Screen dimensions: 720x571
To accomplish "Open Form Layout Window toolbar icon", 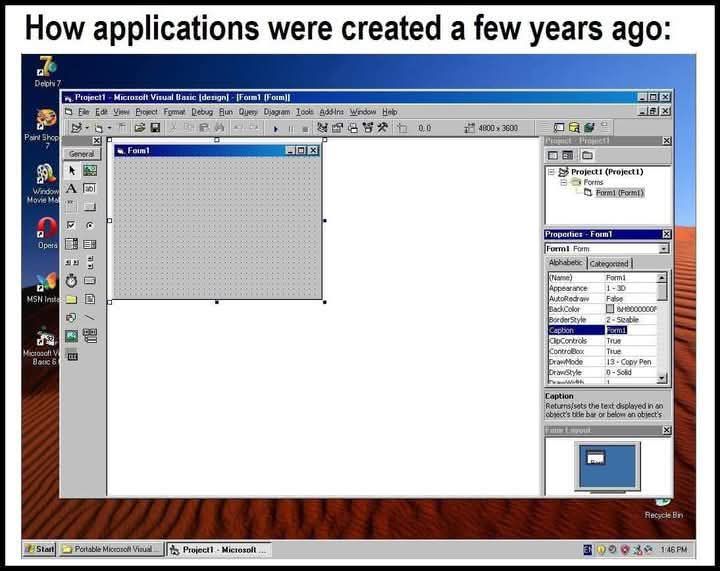I will (x=353, y=128).
